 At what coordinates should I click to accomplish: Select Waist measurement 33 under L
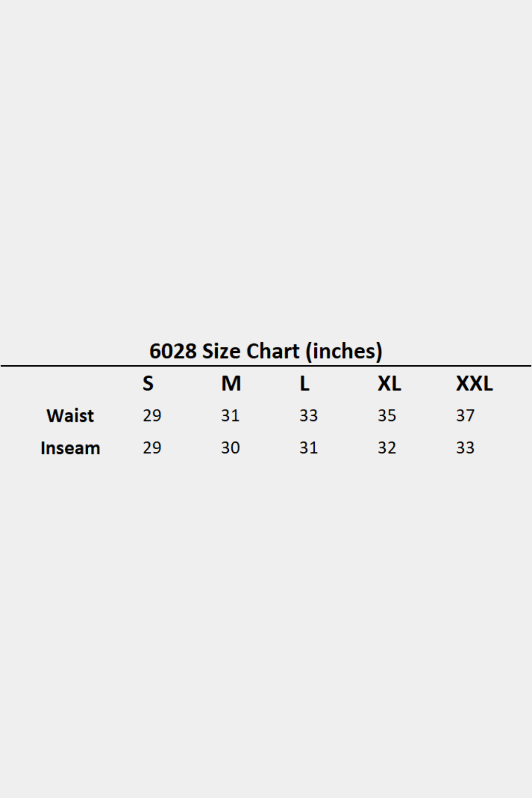click(x=309, y=416)
